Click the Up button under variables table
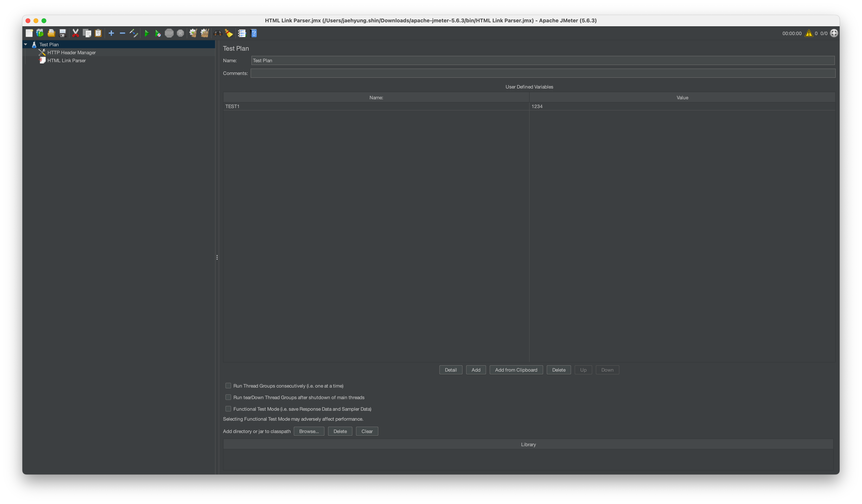862x504 pixels. (583, 370)
